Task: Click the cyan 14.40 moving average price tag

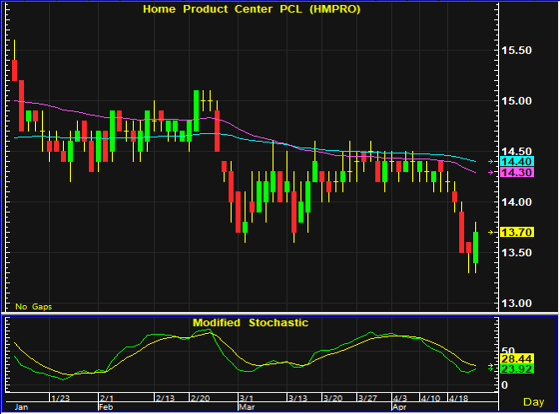Action: click(x=517, y=161)
